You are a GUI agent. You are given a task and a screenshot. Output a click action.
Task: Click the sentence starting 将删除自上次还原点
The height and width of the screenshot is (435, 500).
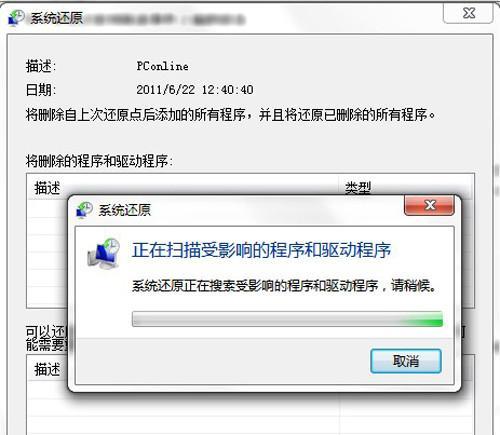(x=231, y=115)
